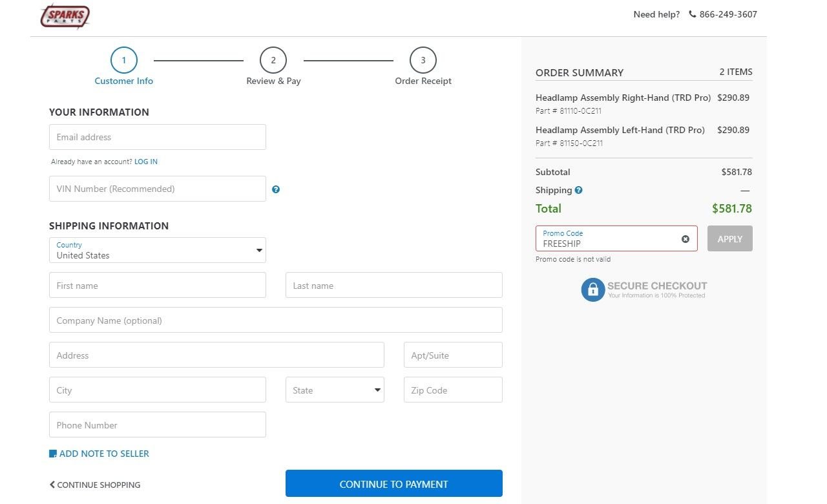
Task: Click the CONTINUE TO PAYMENT button
Action: [x=394, y=483]
